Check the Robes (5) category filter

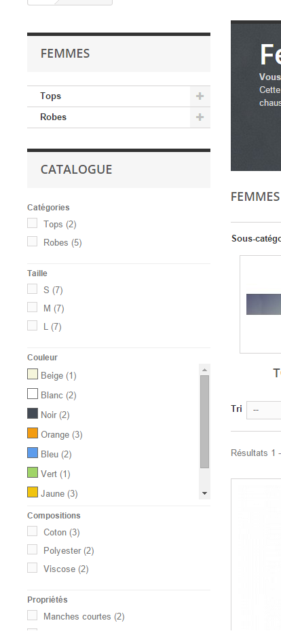point(33,242)
